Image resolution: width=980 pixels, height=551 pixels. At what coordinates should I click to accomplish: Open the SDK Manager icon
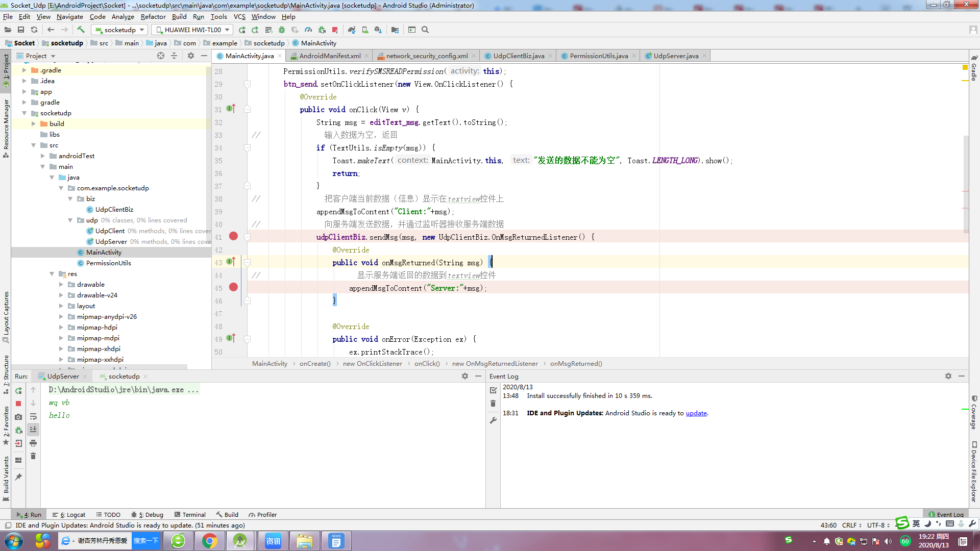[378, 30]
